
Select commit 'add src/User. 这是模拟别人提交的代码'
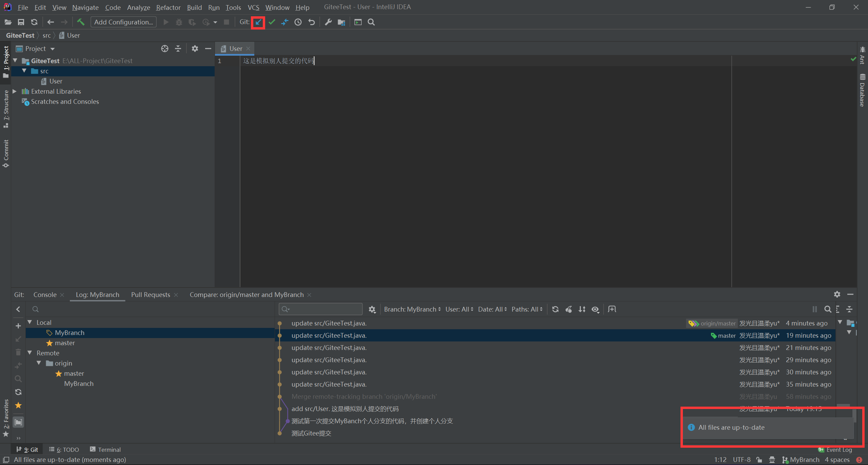pyautogui.click(x=345, y=409)
